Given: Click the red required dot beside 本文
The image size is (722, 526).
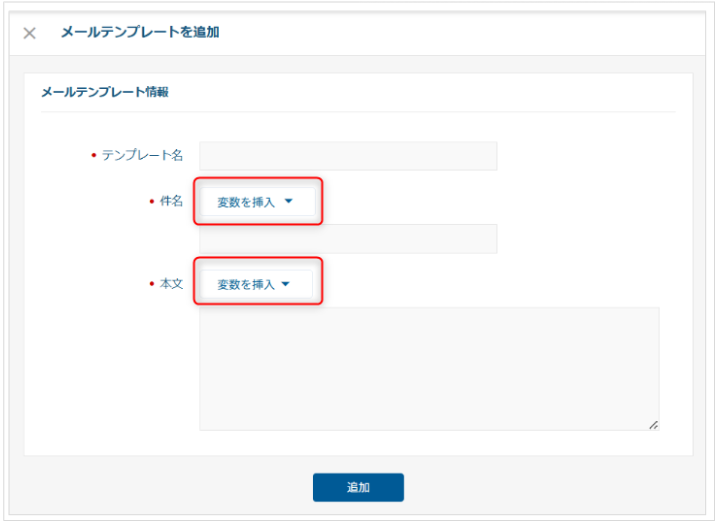Looking at the screenshot, I should click(151, 284).
